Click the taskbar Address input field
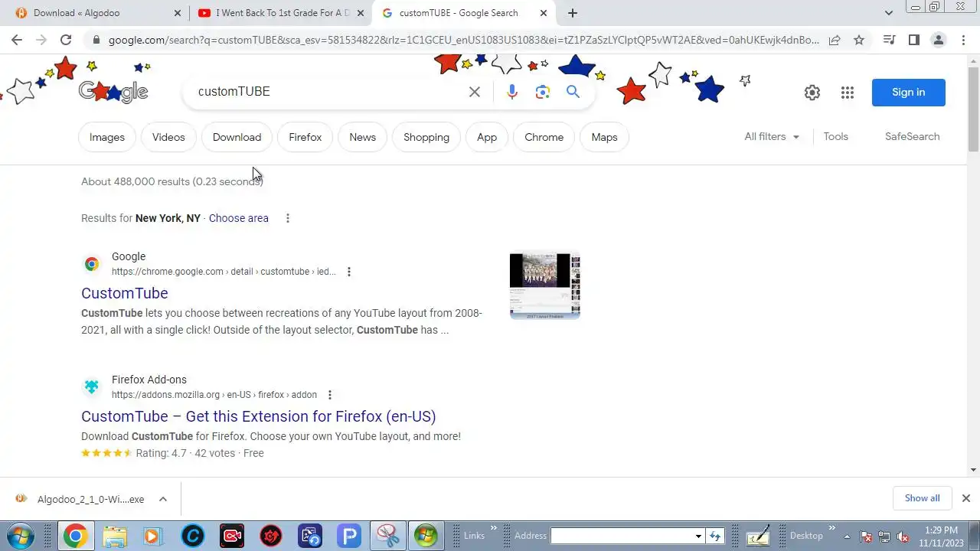This screenshot has height=551, width=980. click(x=622, y=536)
